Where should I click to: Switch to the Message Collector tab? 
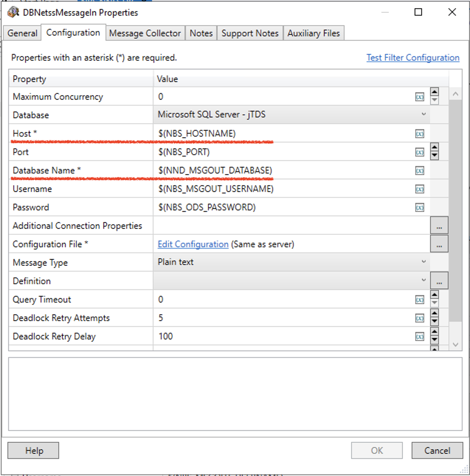click(x=145, y=33)
